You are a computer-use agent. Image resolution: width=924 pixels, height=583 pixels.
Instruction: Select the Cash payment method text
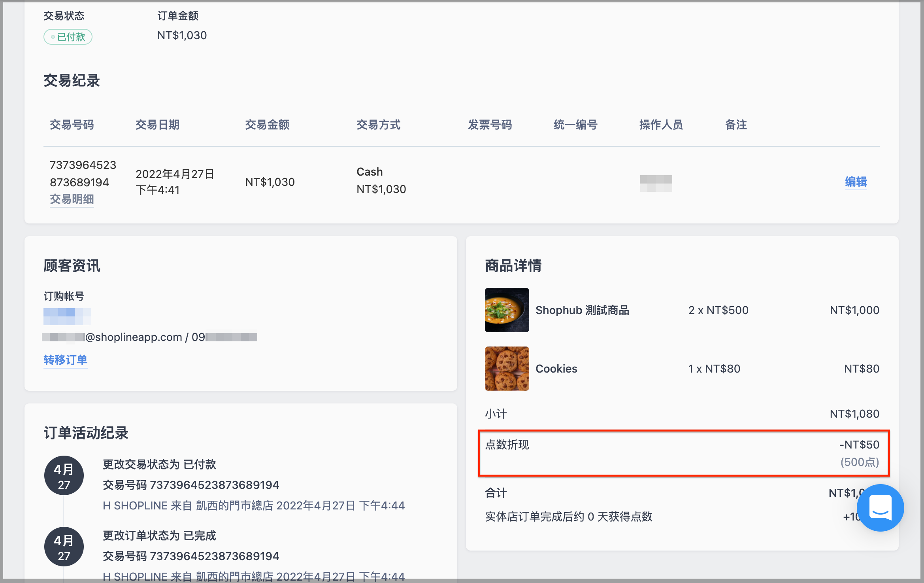(x=370, y=172)
